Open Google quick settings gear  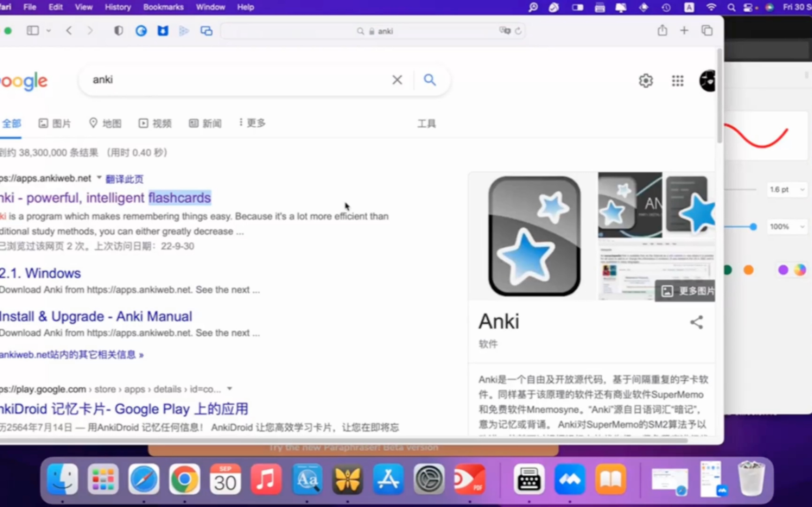[646, 81]
